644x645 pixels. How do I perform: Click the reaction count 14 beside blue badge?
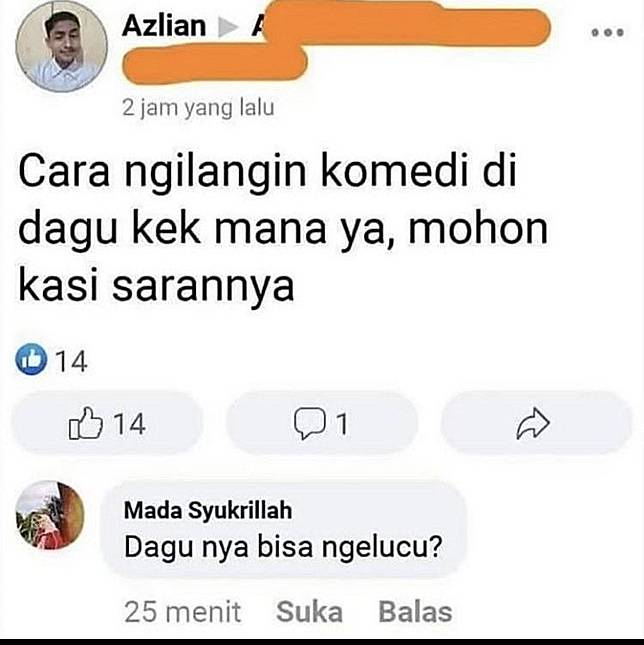(71, 362)
